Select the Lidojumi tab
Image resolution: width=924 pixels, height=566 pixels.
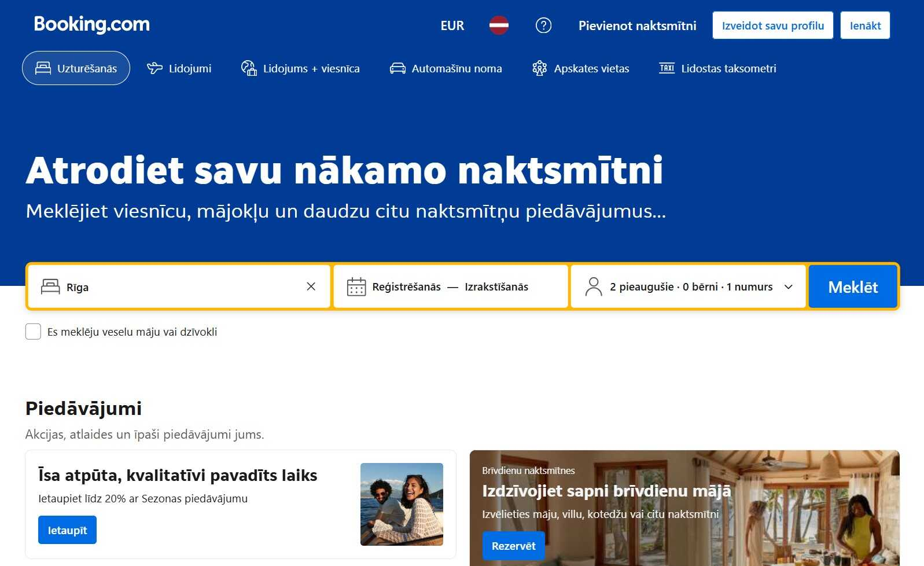[x=179, y=68]
